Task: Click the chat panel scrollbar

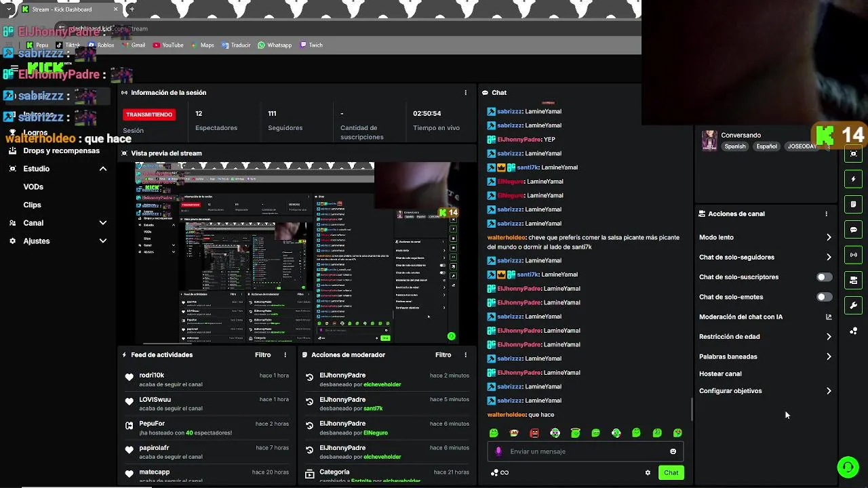Action: [x=691, y=409]
